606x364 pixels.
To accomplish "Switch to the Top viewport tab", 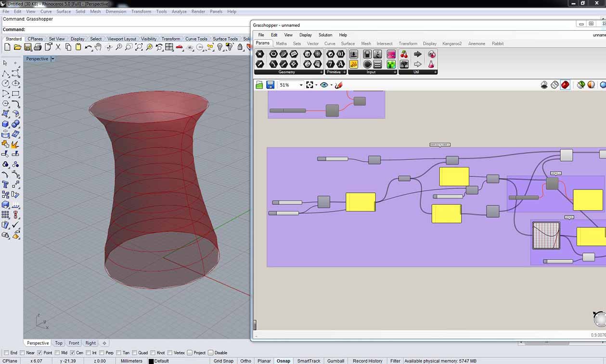I will tap(59, 343).
